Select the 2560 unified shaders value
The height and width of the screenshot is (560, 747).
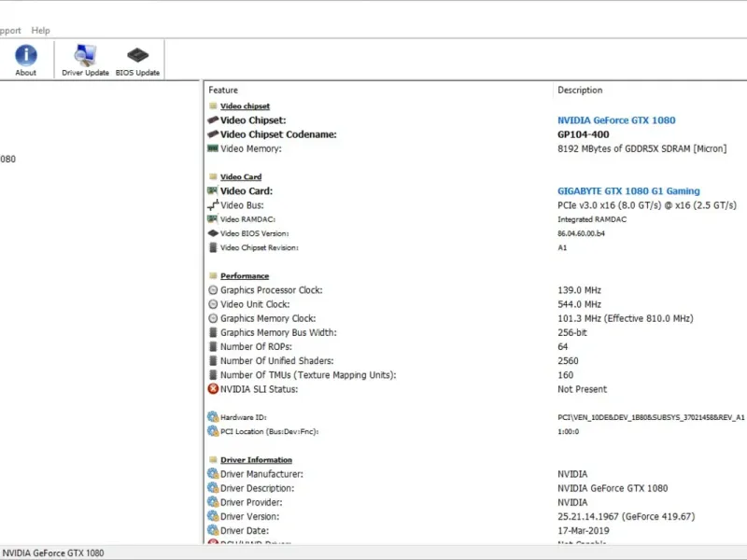(x=568, y=361)
